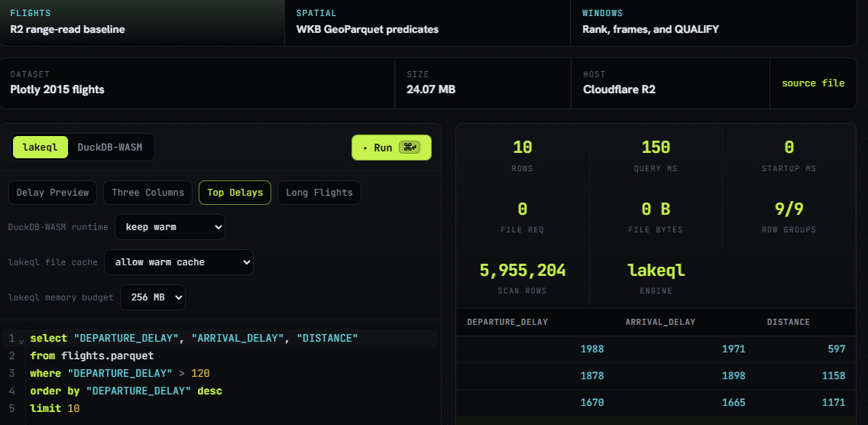The width and height of the screenshot is (868, 425).
Task: Load the Three Columns query preset
Action: pos(147,193)
